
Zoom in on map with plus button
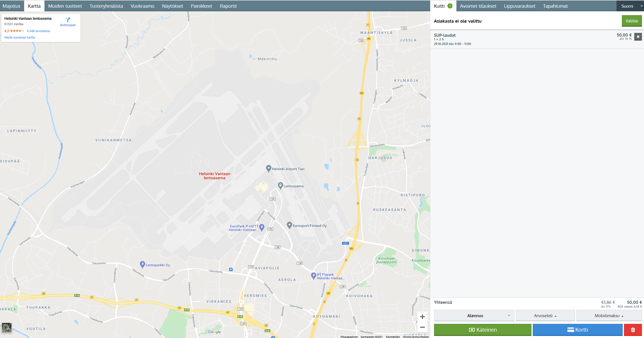coord(422,317)
